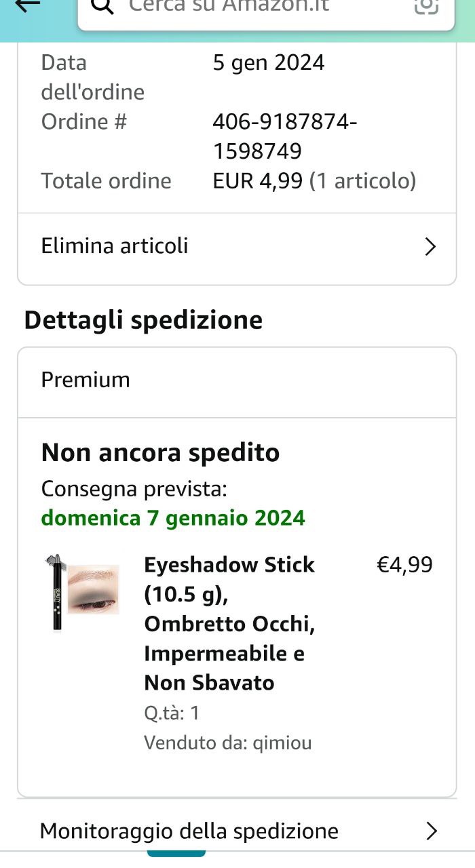The image size is (475, 868).
Task: Focus the Cerca su Amazon.it search field
Action: [266, 11]
